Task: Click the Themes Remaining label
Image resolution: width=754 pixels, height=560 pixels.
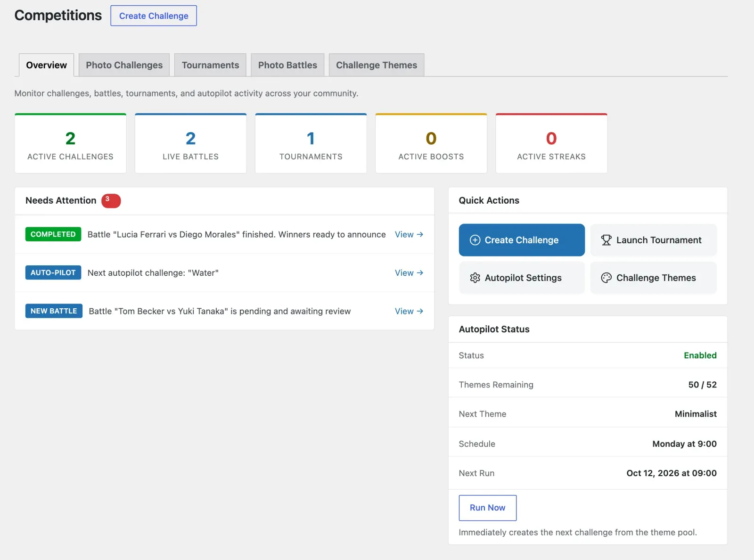Action: 496,385
